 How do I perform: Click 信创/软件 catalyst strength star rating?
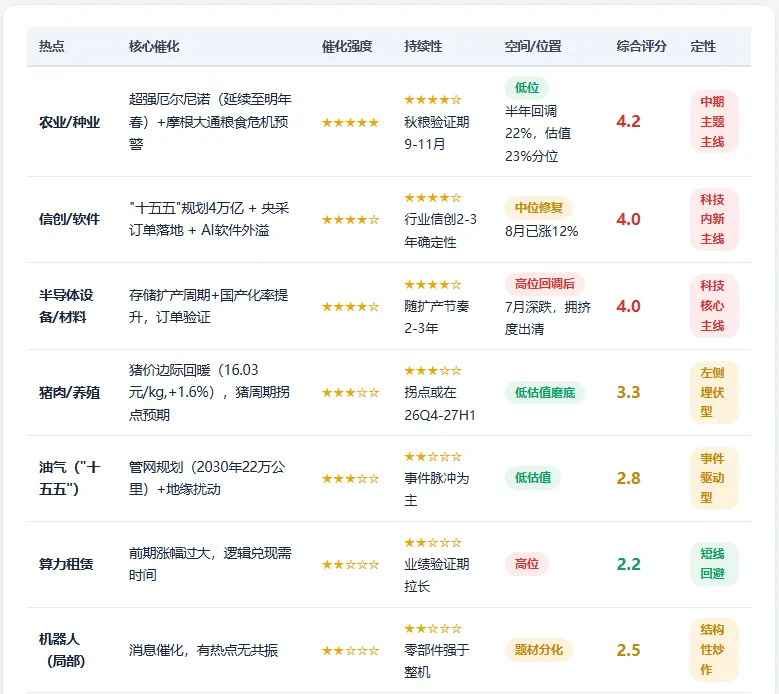(350, 219)
